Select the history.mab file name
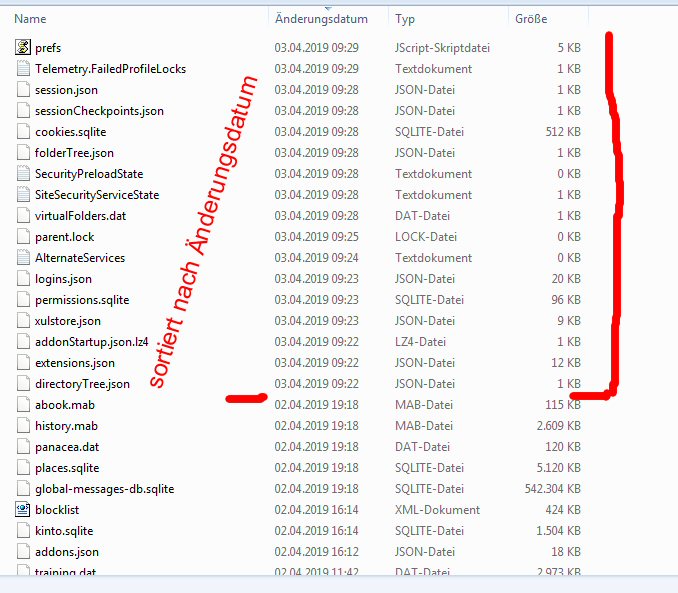678x593 pixels. 66,426
